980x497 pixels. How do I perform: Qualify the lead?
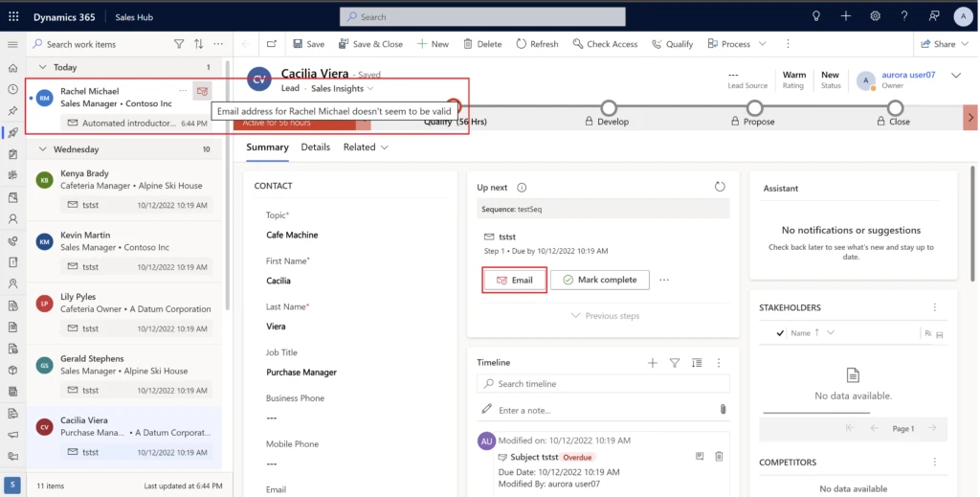[x=673, y=44]
